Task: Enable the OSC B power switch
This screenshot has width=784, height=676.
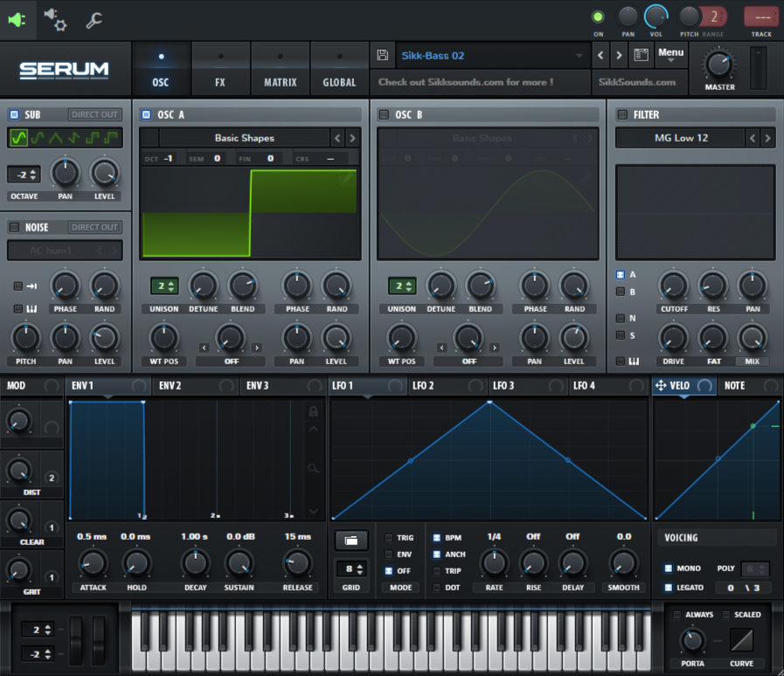Action: click(384, 115)
